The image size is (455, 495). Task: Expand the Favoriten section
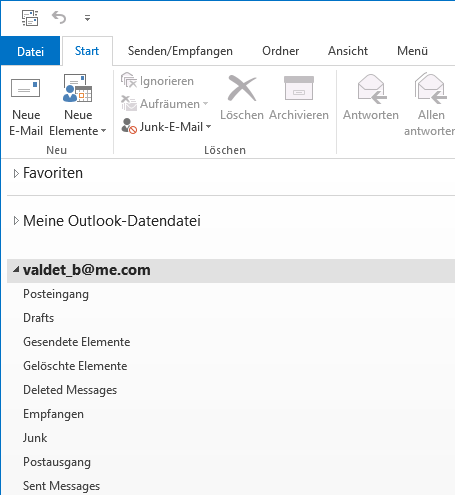coord(16,173)
